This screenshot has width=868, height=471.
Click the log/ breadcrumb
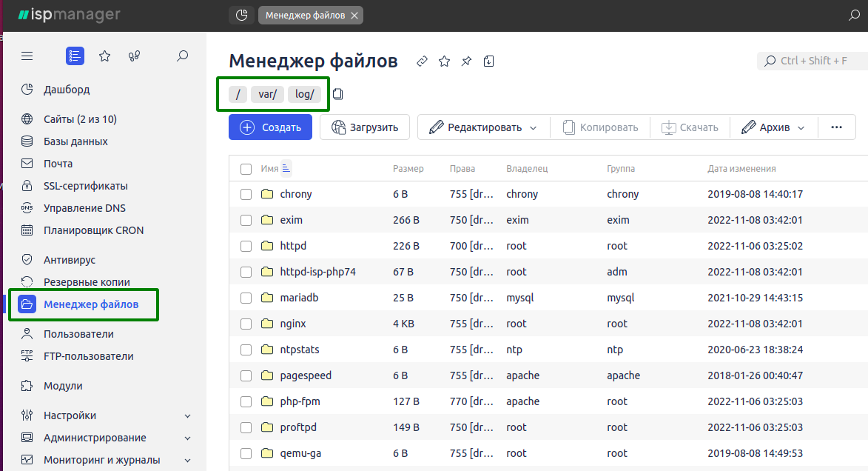point(304,94)
